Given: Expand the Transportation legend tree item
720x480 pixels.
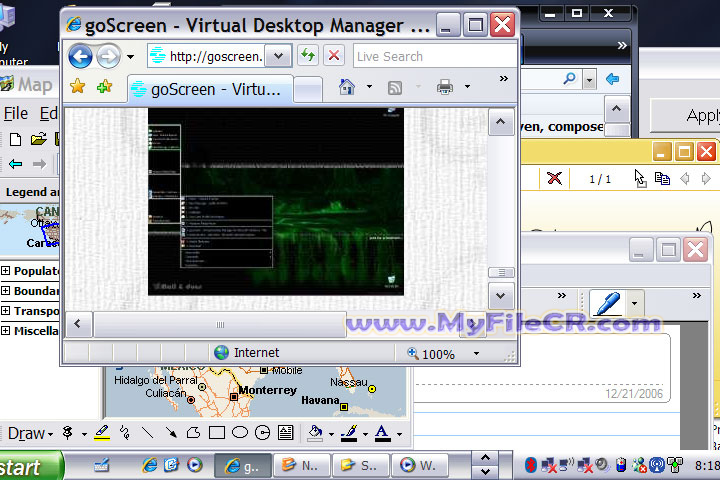Looking at the screenshot, I should [x=6, y=311].
